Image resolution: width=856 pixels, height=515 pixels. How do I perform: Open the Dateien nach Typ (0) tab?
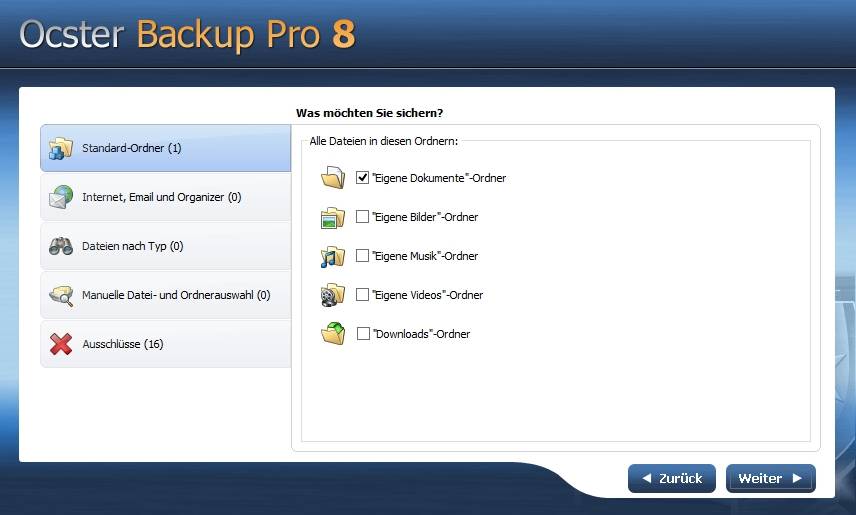coord(165,246)
